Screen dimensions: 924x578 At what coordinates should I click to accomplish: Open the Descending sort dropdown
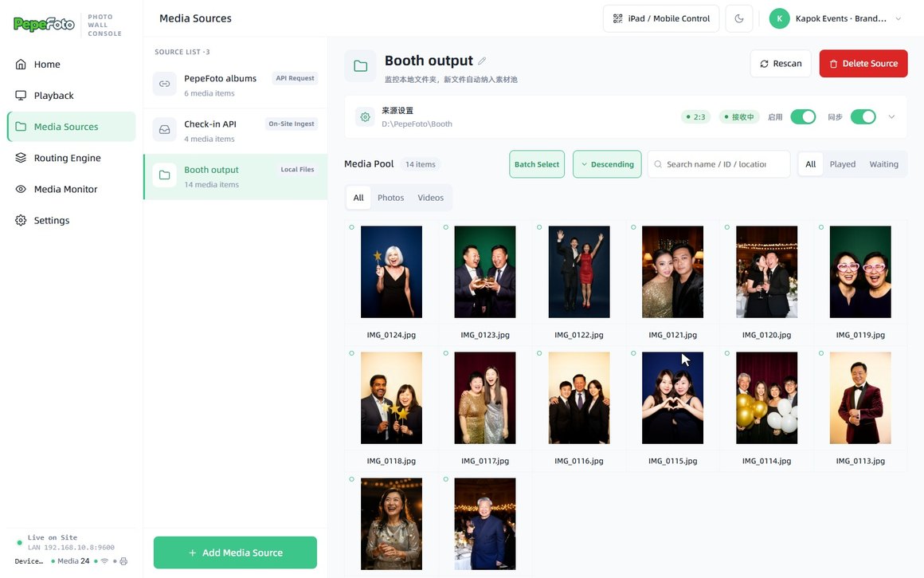(607, 164)
